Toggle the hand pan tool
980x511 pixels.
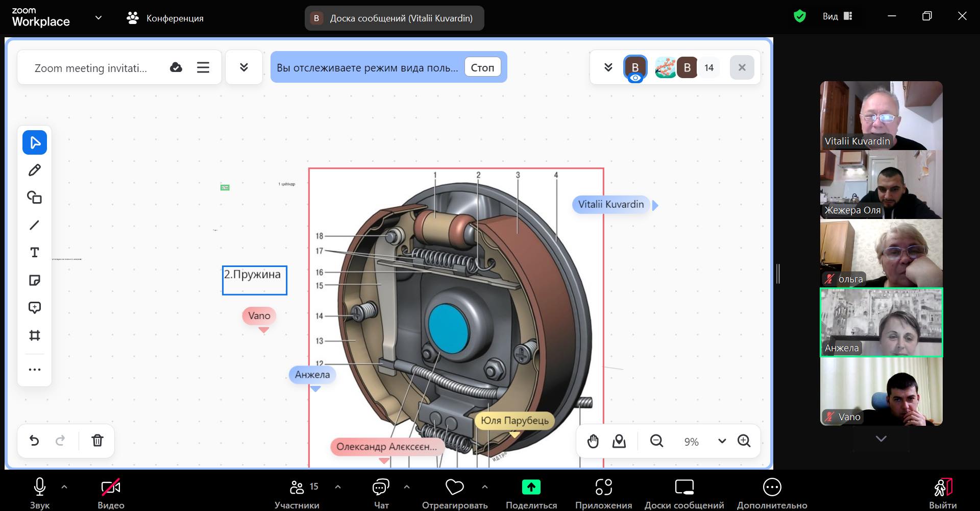point(593,441)
